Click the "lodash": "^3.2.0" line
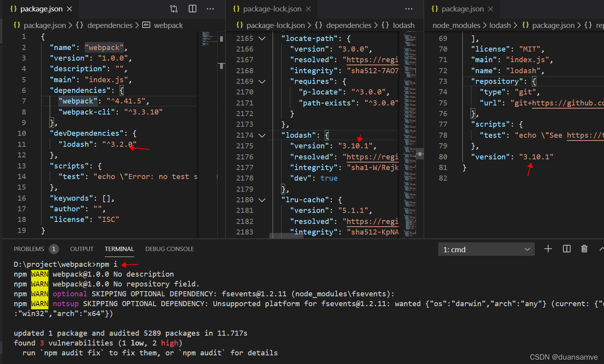 (x=97, y=144)
